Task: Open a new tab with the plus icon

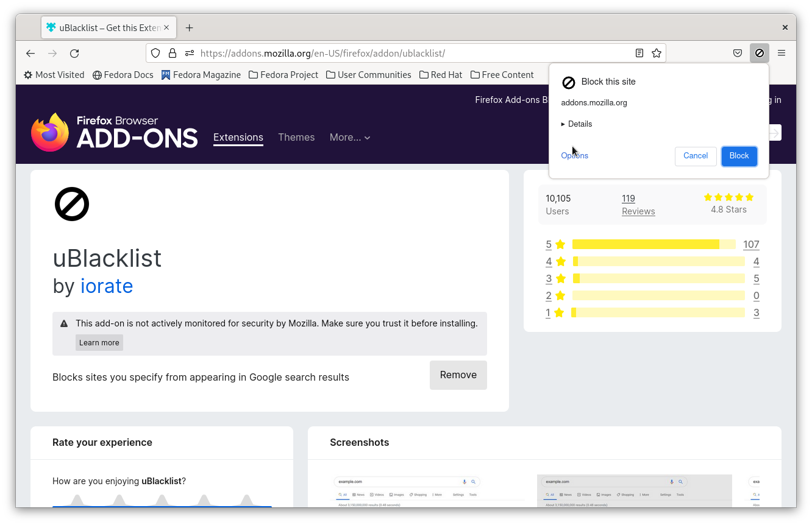Action: click(190, 27)
